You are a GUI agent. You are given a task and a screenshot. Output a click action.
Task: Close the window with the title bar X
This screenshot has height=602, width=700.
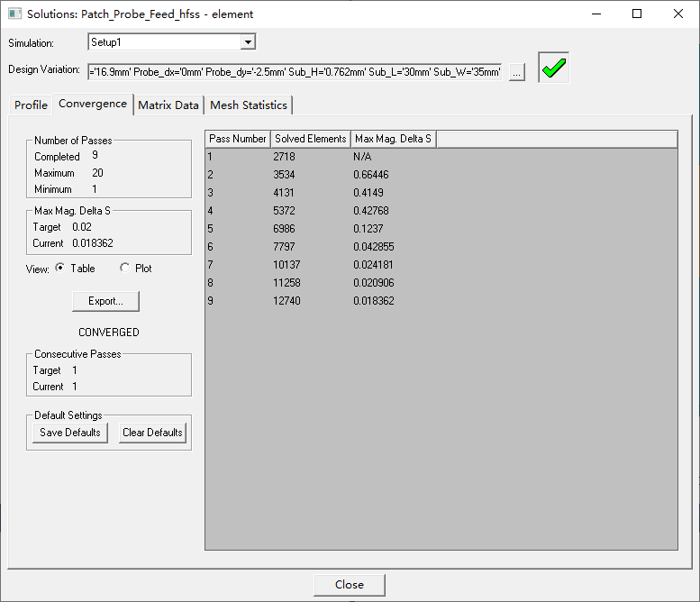pos(678,14)
